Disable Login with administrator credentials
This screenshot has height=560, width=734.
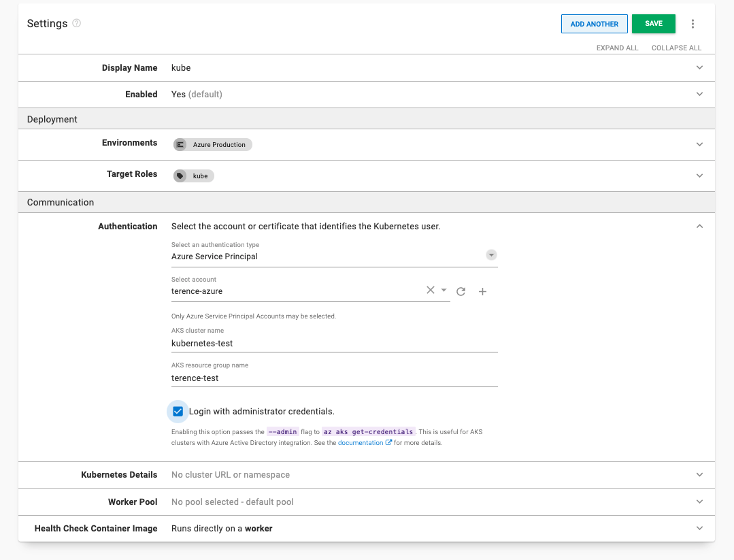tap(178, 411)
